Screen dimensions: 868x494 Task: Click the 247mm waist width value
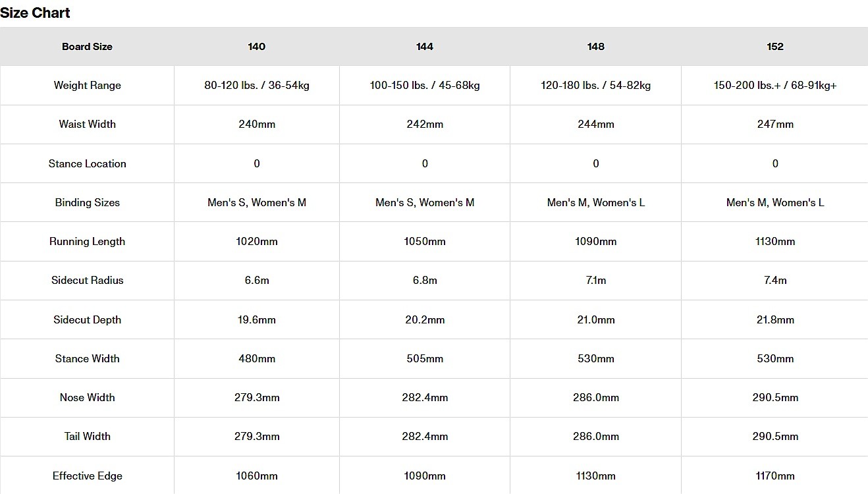[x=775, y=124]
